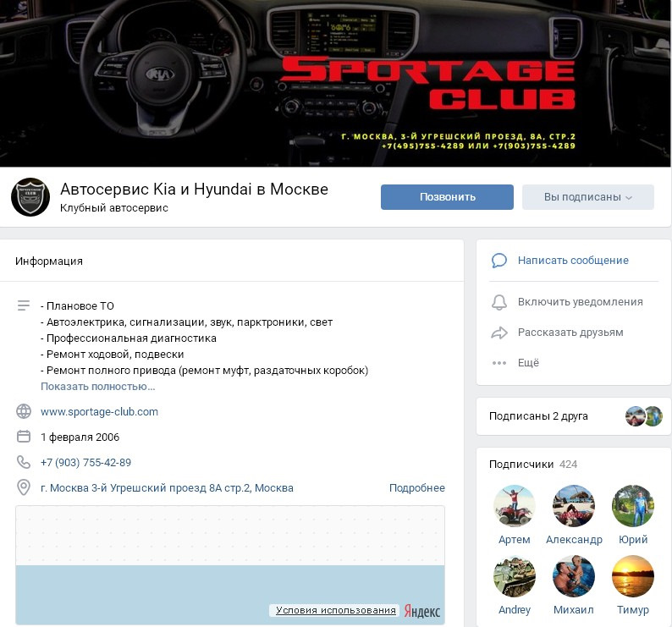
Task: Click the globe website icon
Action: [24, 411]
